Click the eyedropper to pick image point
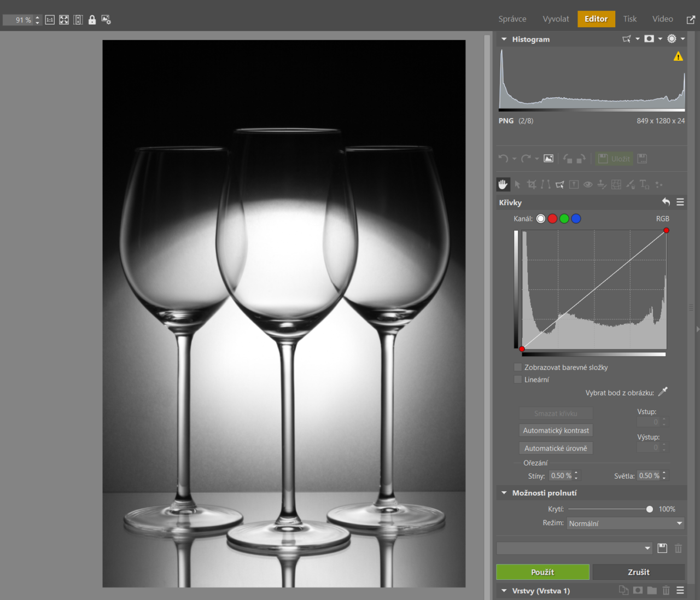Viewport: 700px width, 600px height. 663,392
